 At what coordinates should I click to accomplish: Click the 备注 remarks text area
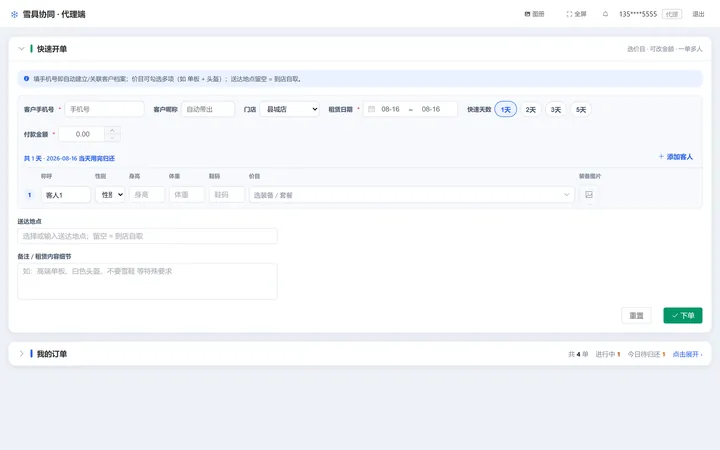click(x=147, y=281)
